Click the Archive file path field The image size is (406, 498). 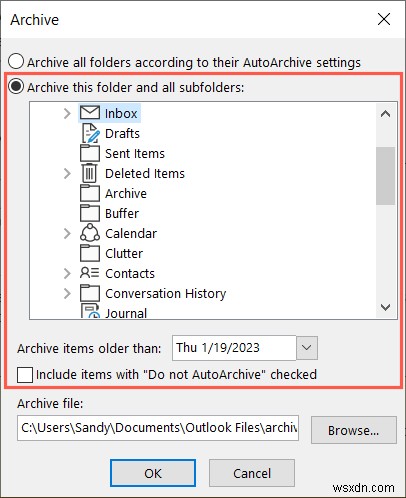tap(158, 428)
